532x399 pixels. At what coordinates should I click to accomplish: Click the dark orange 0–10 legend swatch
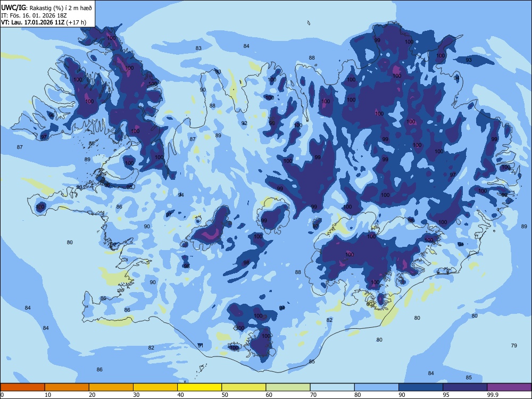(22, 387)
